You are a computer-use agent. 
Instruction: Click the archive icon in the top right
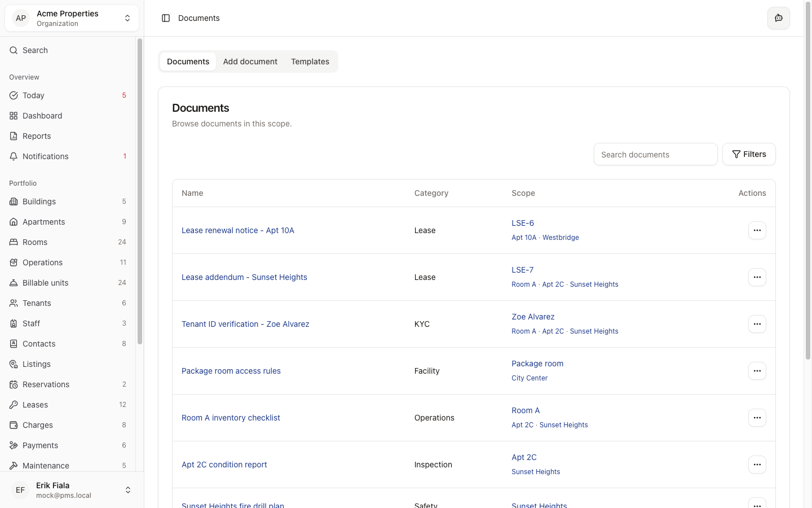coord(779,18)
